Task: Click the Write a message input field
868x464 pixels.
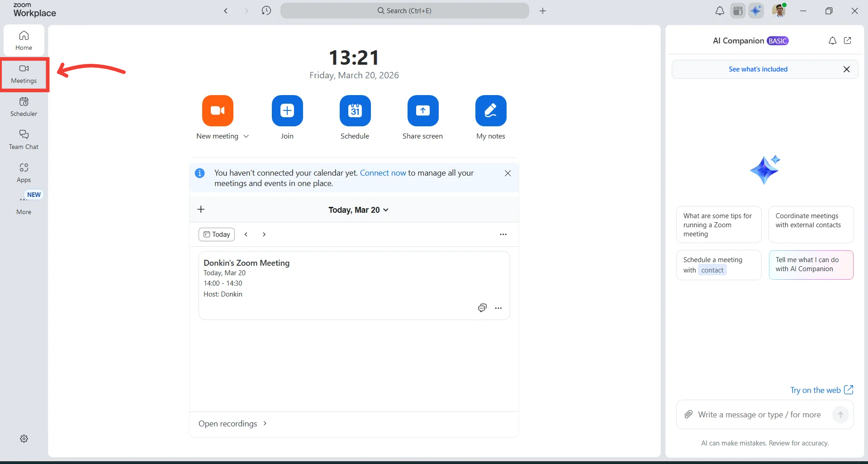Action: 759,415
